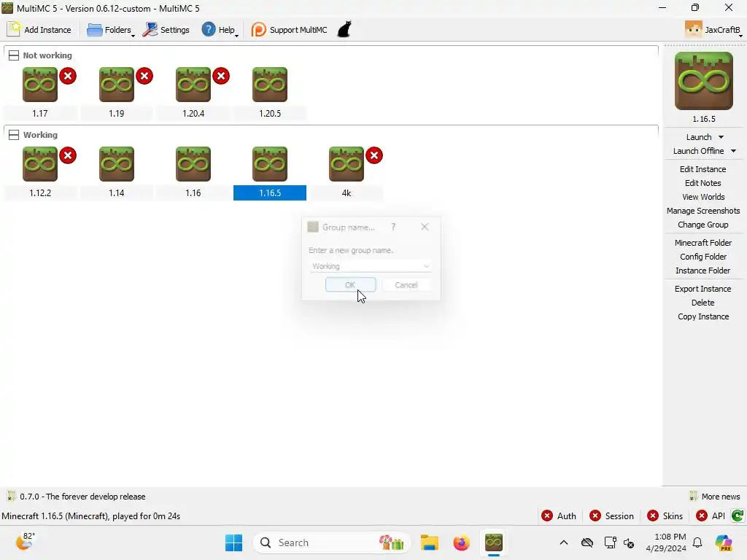Click Copy Instance
747x560 pixels.
[703, 316]
